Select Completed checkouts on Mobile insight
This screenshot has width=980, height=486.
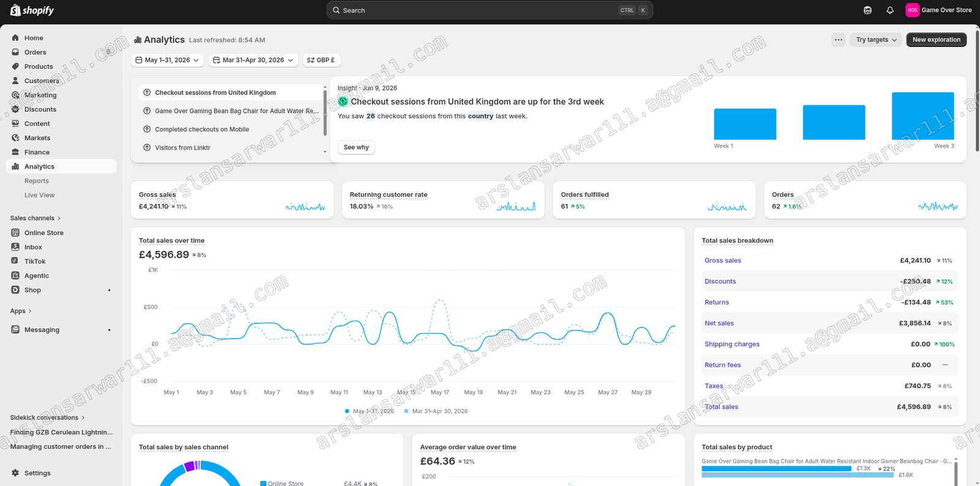(230, 130)
